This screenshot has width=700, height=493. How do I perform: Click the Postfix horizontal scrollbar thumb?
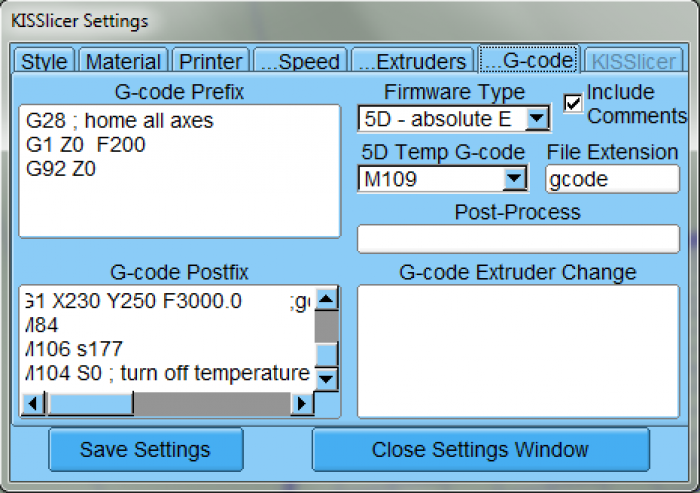(91, 404)
